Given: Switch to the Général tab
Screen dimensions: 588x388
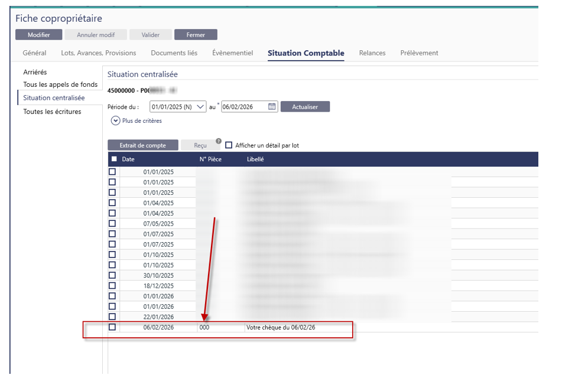Looking at the screenshot, I should coord(34,53).
